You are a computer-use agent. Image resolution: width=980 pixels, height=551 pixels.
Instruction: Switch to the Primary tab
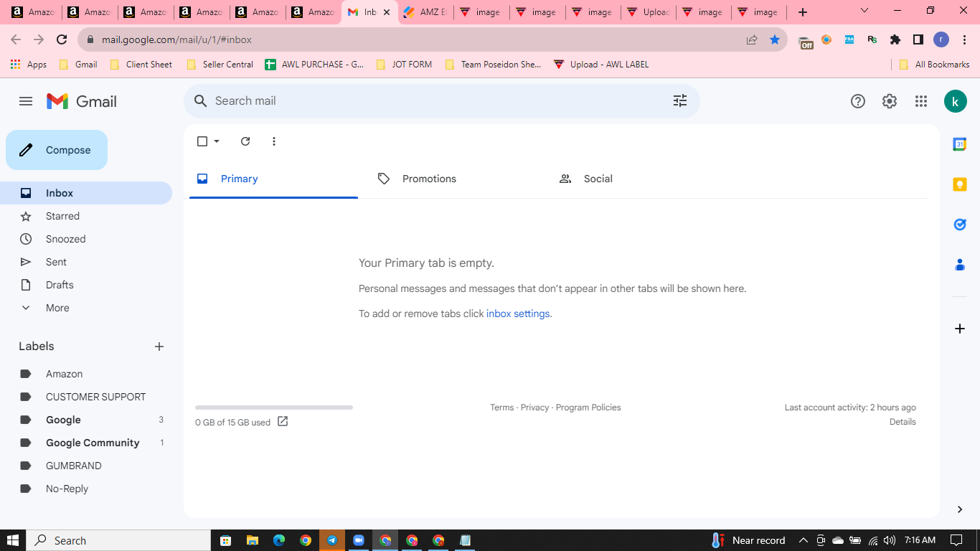point(273,179)
